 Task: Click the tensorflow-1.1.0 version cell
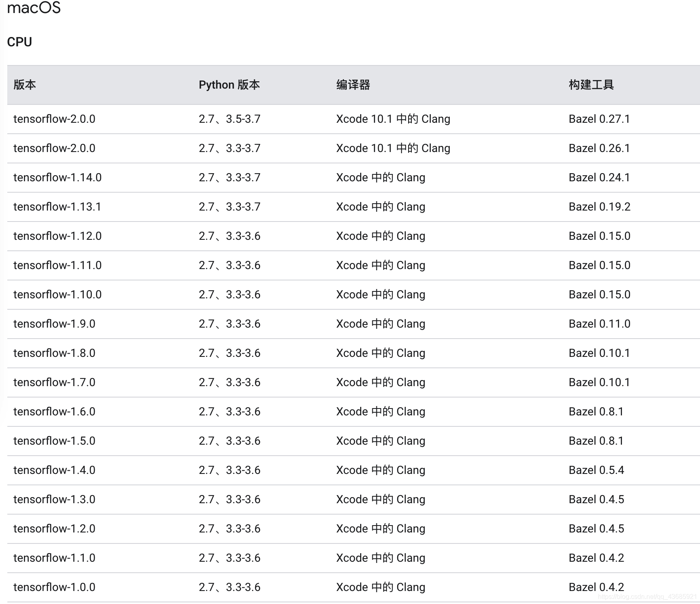[54, 558]
